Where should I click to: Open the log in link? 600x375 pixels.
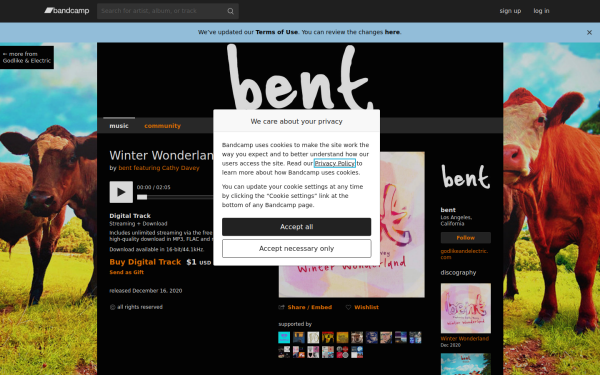point(541,11)
